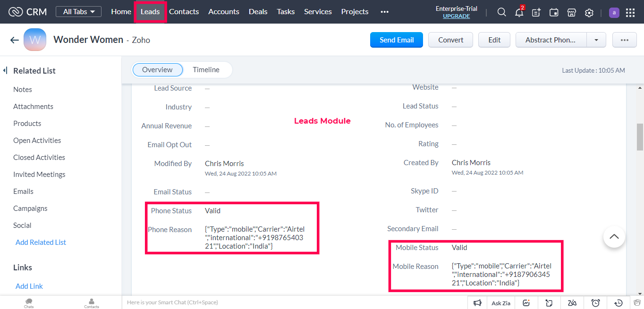The height and width of the screenshot is (309, 644).
Task: Open Social in the Related List
Action: (x=22, y=225)
